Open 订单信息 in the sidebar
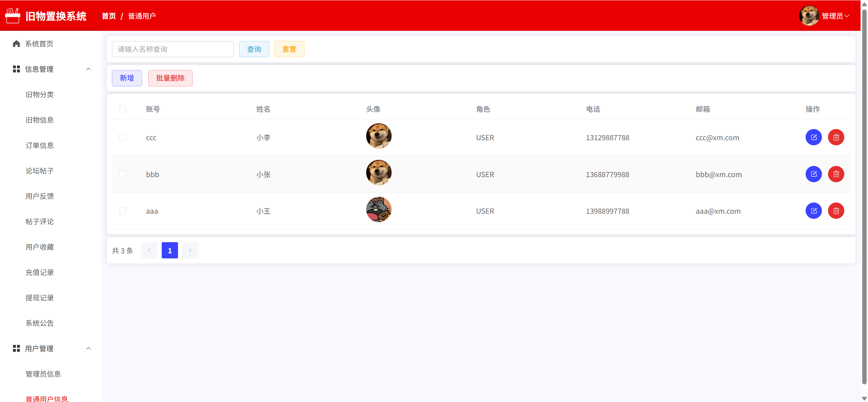This screenshot has height=402, width=868. tap(40, 145)
